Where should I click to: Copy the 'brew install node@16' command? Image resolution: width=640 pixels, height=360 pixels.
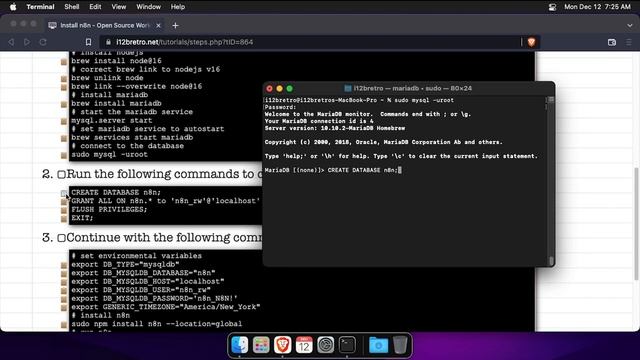[64, 62]
